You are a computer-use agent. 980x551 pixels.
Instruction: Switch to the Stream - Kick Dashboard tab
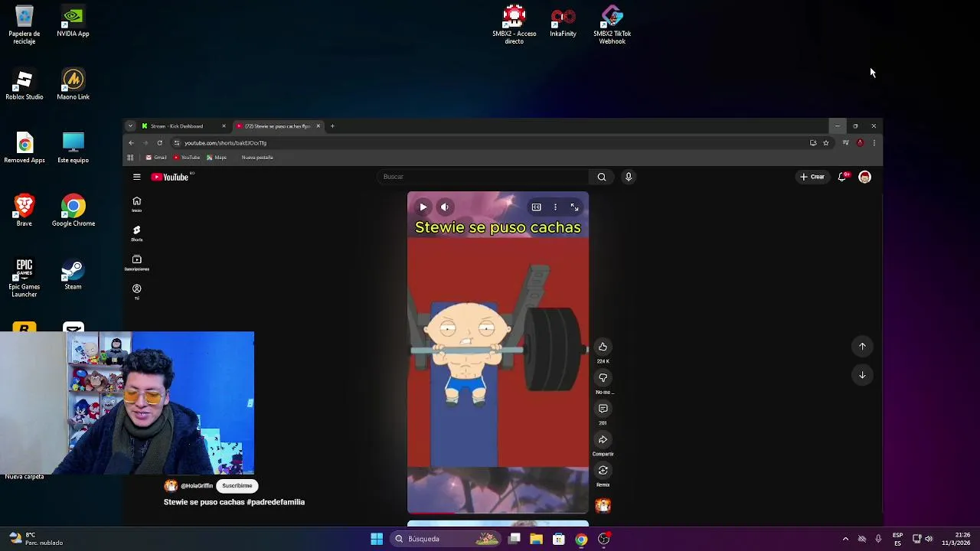pos(182,126)
